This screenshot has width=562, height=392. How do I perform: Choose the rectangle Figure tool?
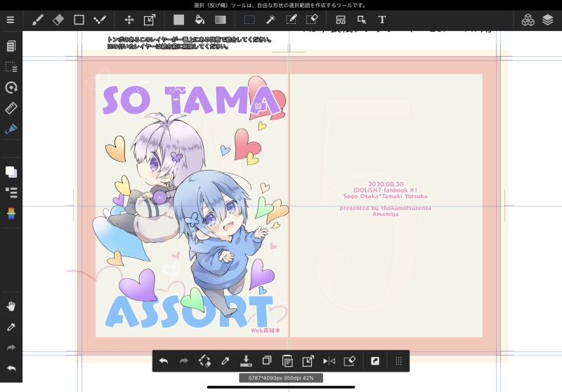[79, 20]
